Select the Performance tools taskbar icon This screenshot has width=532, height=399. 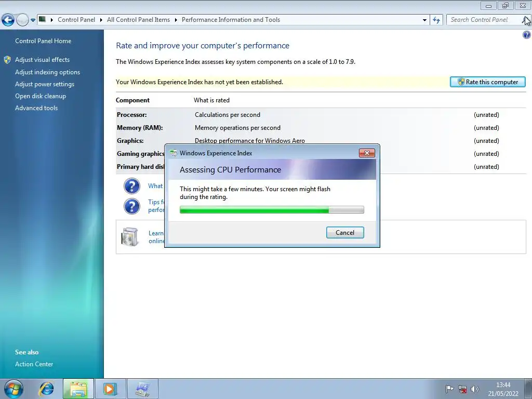[142, 389]
